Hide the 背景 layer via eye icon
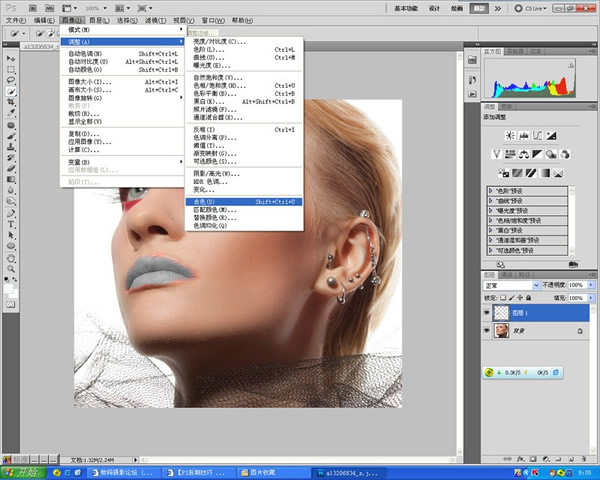 (487, 330)
